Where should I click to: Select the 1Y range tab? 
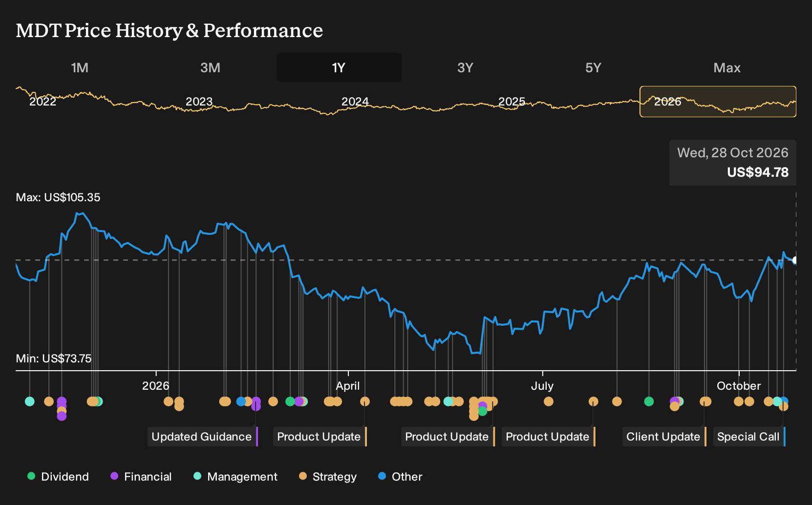[339, 67]
